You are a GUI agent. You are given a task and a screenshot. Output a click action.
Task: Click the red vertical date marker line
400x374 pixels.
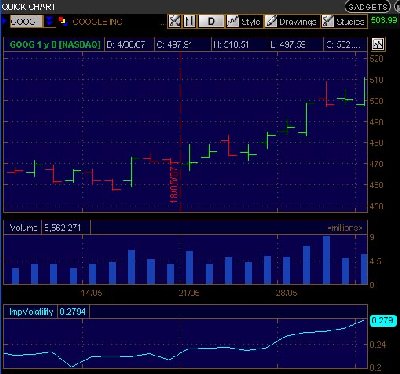(181, 132)
